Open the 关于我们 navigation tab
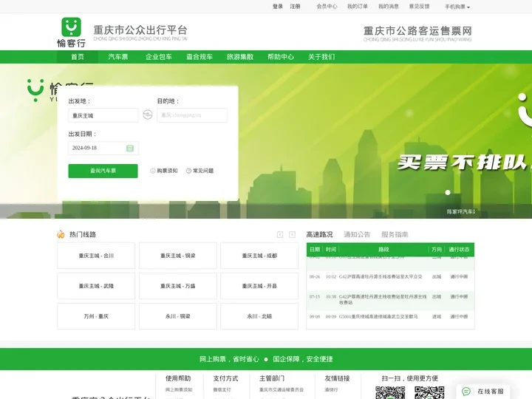 (321, 57)
